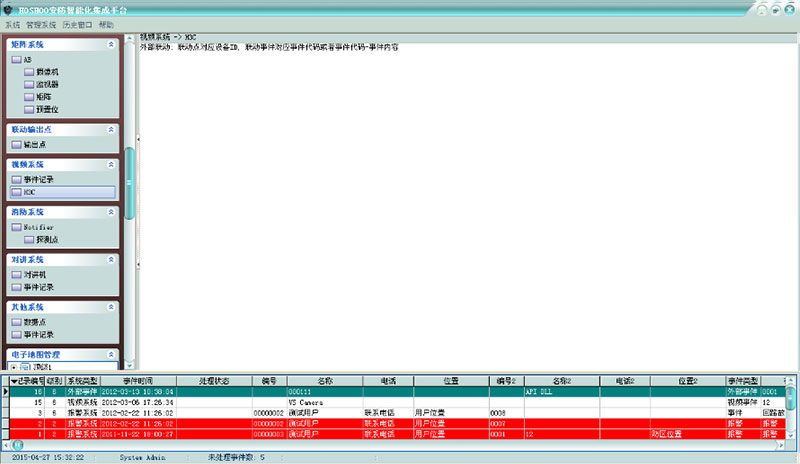This screenshot has height=464, width=800.
Task: Open the 探测点 detector item
Action: (46, 240)
